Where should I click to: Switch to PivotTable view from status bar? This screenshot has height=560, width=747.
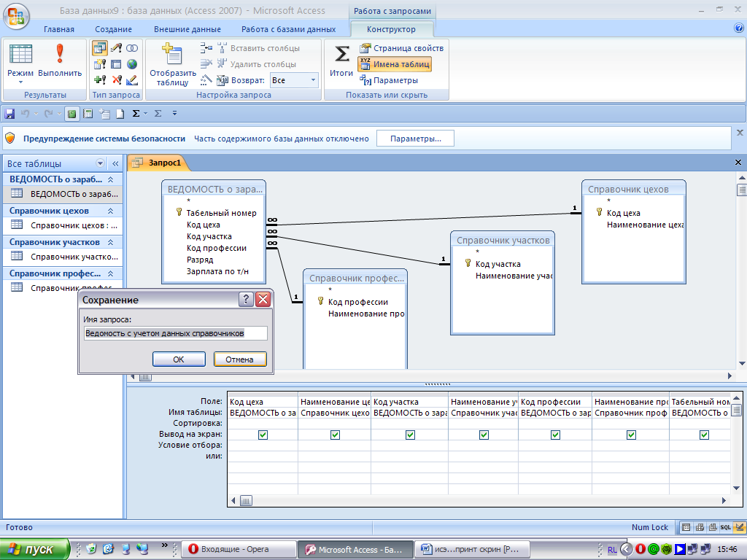point(700,527)
